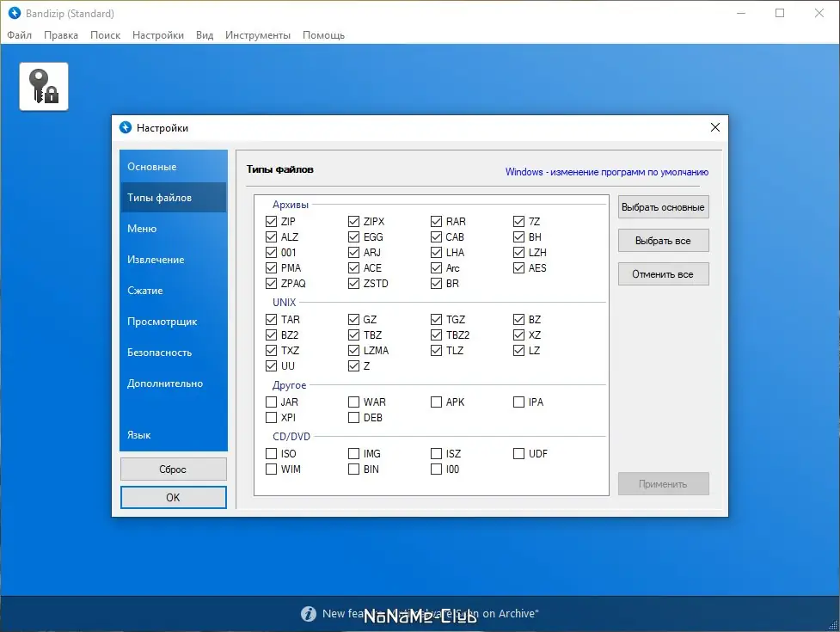
Task: Check the UDF checkbox
Action: point(518,454)
